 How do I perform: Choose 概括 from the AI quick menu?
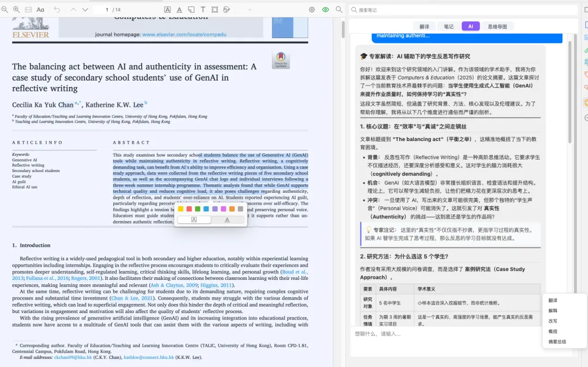(x=553, y=332)
